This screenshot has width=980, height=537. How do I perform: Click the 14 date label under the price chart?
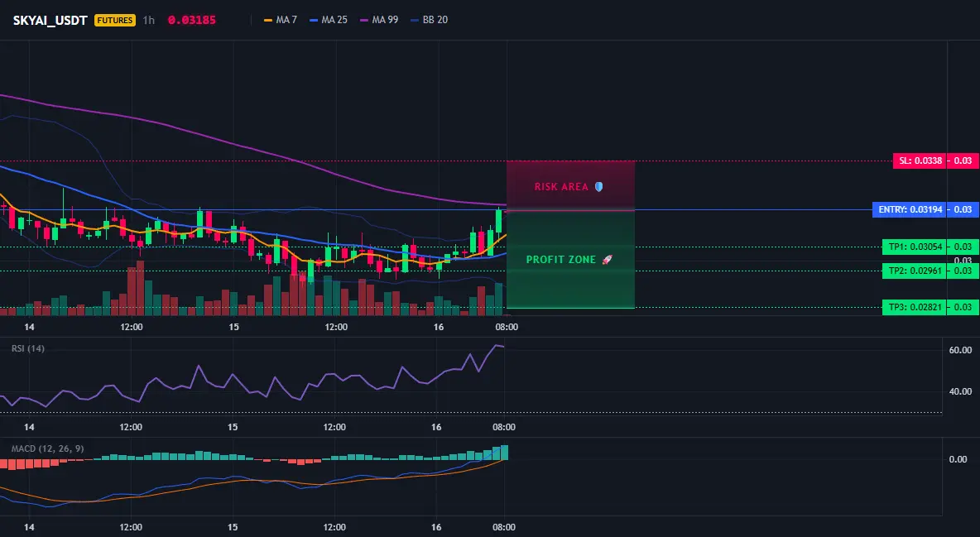(x=29, y=327)
